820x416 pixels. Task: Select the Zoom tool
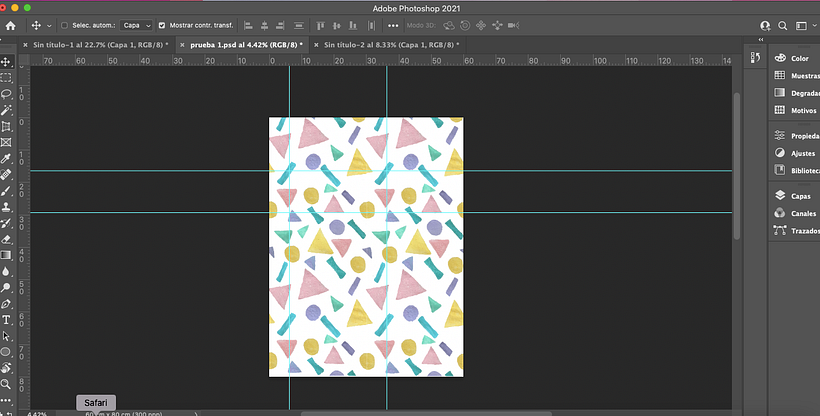point(6,384)
